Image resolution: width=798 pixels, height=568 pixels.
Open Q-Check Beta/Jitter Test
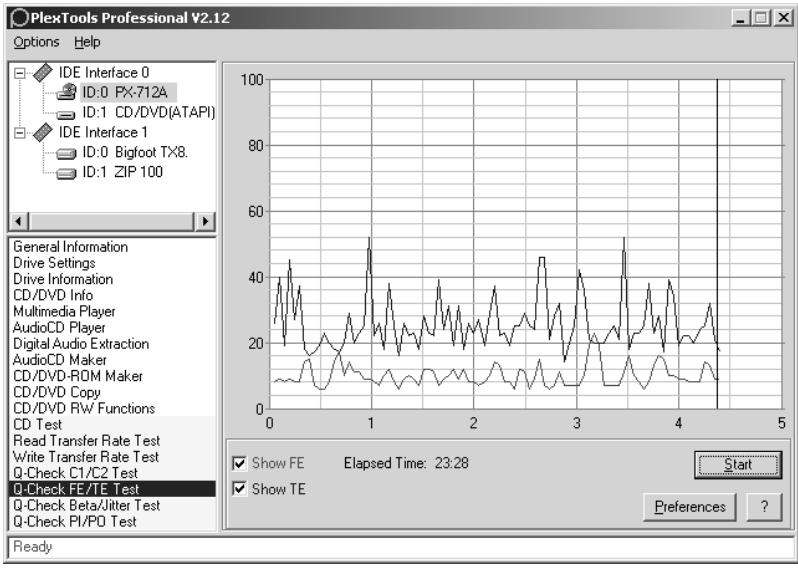87,505
